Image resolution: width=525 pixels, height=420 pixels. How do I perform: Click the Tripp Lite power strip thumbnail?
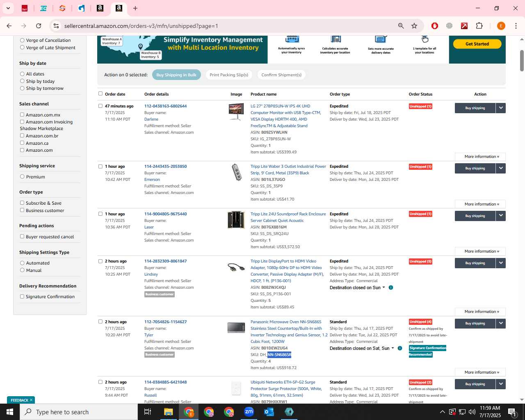pyautogui.click(x=236, y=172)
